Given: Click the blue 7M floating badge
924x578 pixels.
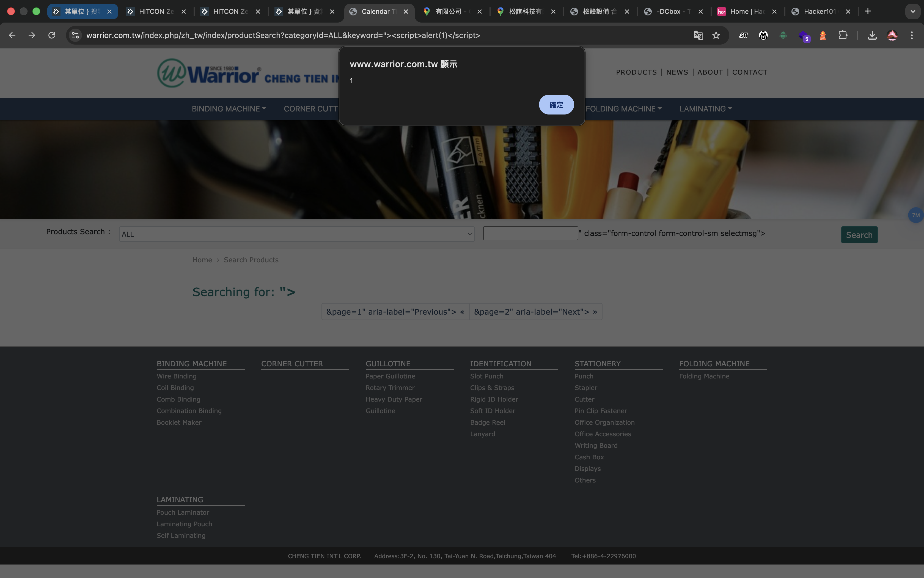Looking at the screenshot, I should coord(915,215).
